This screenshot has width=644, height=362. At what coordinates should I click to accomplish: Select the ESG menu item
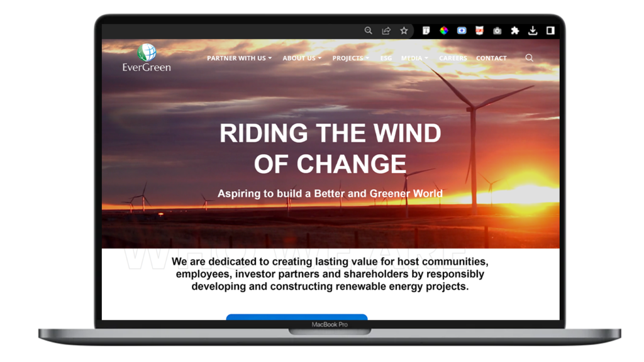pos(386,57)
